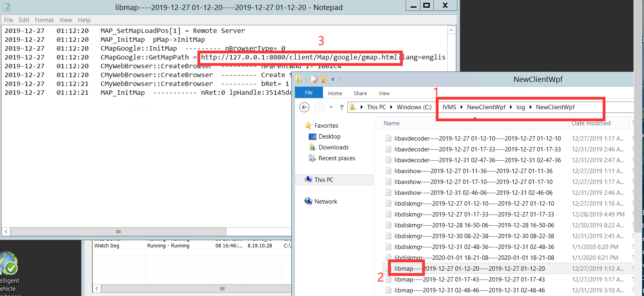Image resolution: width=644 pixels, height=296 pixels.
Task: Click the Explorer folder icon in title bar
Action: click(299, 79)
